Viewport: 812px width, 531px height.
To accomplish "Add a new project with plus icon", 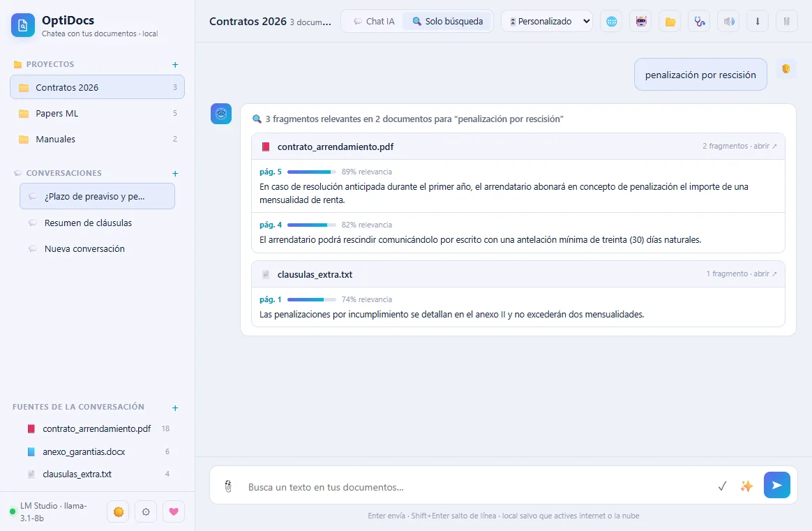I will click(175, 65).
